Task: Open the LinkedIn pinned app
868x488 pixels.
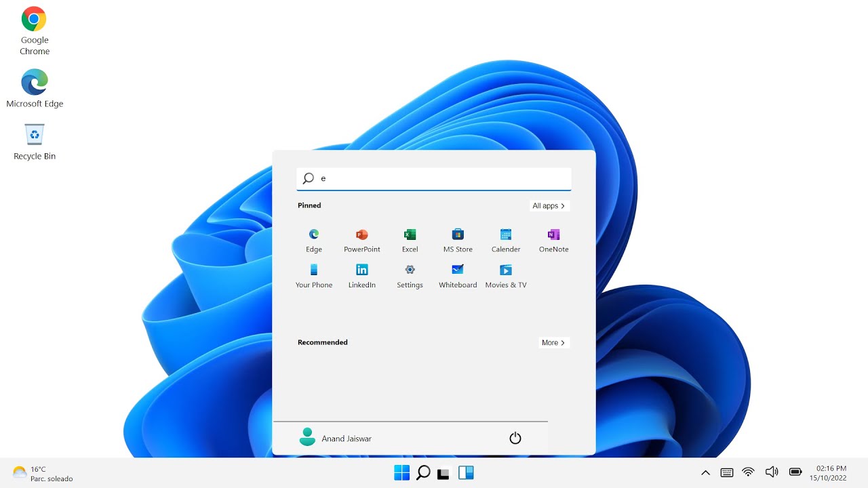Action: tap(362, 277)
